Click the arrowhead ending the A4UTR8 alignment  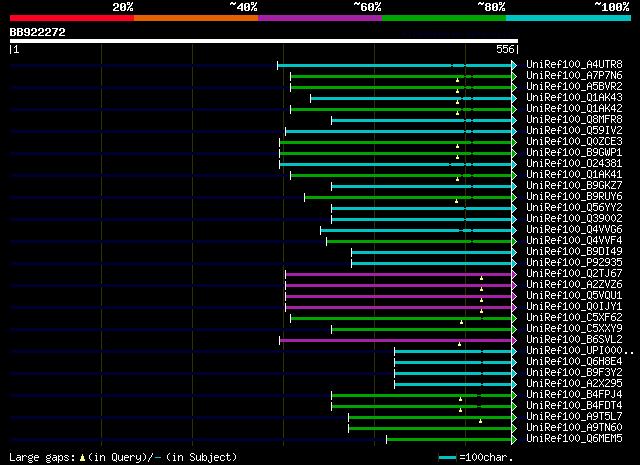point(514,65)
